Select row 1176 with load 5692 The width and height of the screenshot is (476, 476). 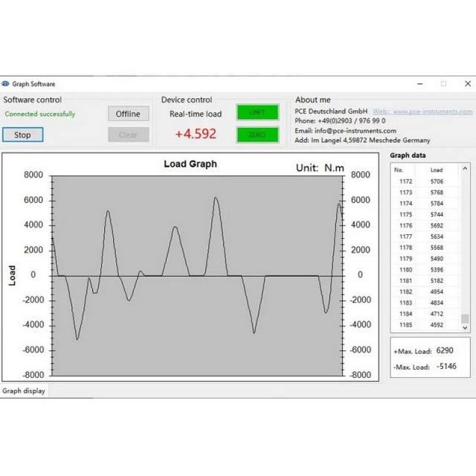[x=425, y=225]
